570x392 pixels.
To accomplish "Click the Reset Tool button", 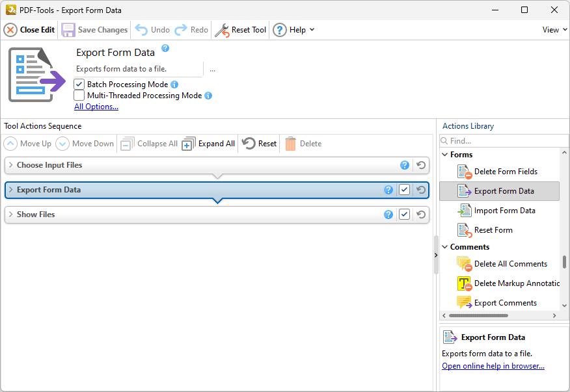I will pyautogui.click(x=241, y=30).
